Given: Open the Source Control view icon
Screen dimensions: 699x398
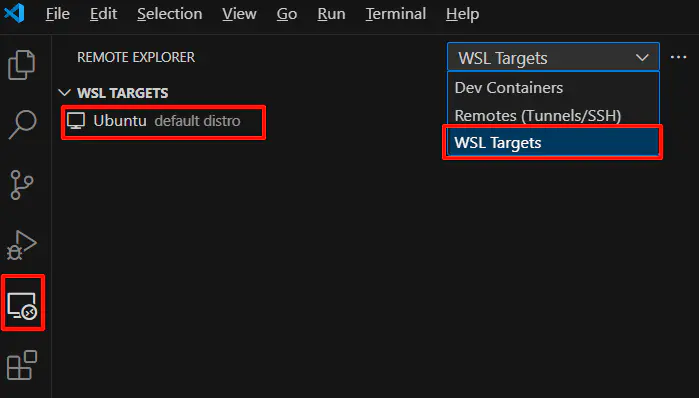Looking at the screenshot, I should pos(21,185).
